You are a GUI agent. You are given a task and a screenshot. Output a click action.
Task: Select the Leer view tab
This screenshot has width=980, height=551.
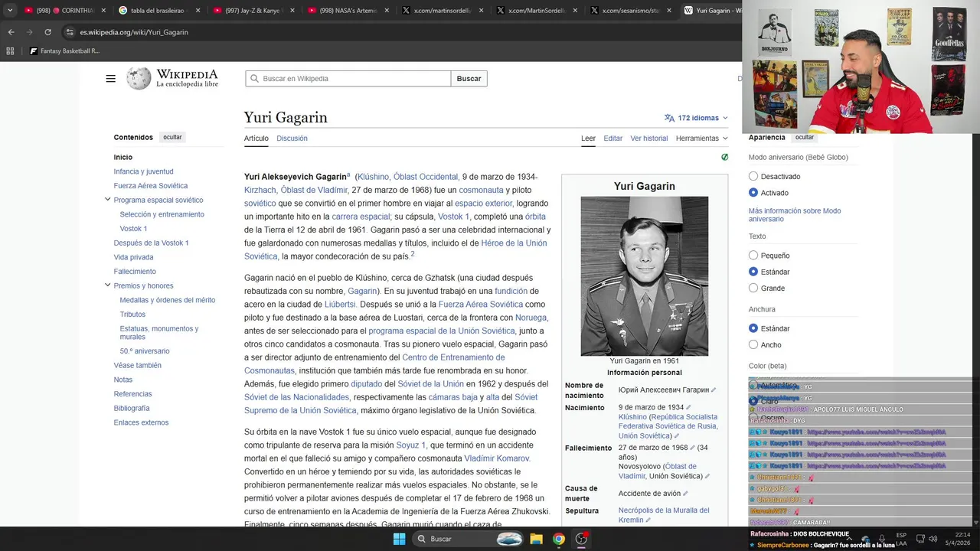[588, 139]
